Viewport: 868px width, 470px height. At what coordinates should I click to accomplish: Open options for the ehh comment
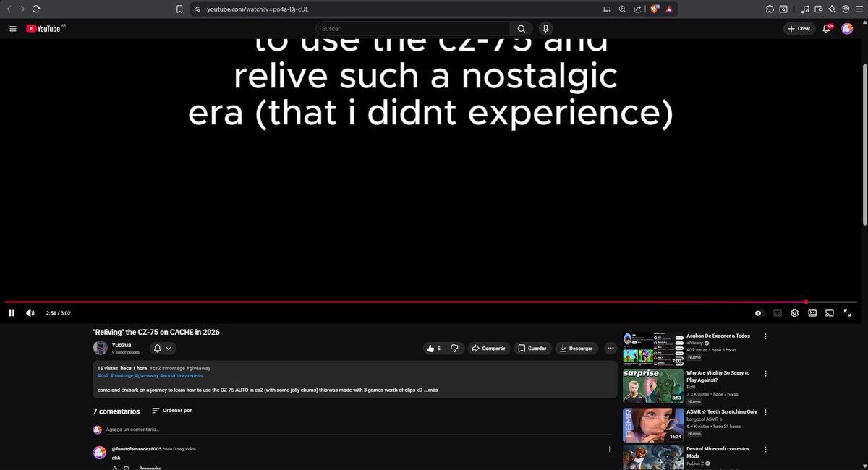click(610, 449)
